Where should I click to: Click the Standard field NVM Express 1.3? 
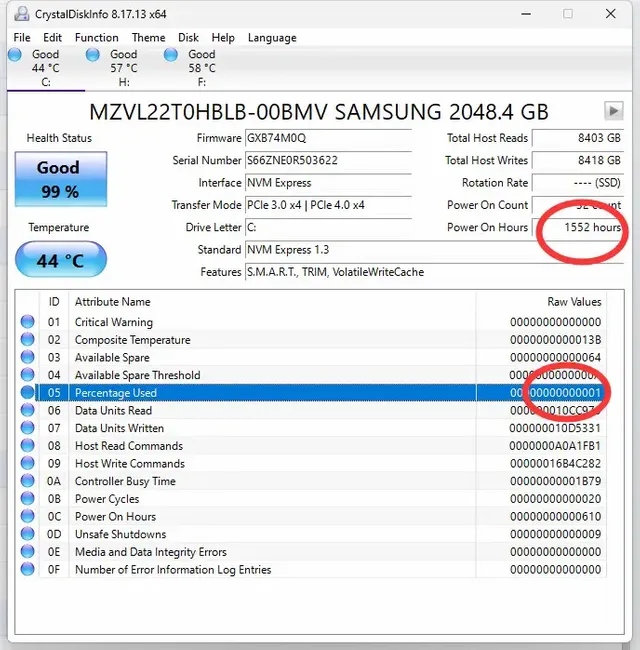click(434, 250)
